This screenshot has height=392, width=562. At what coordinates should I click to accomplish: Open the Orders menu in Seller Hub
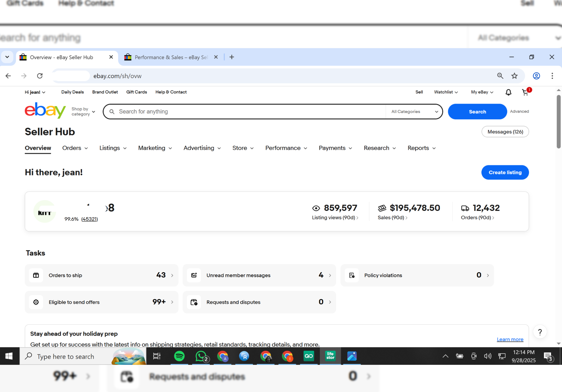[x=75, y=148]
